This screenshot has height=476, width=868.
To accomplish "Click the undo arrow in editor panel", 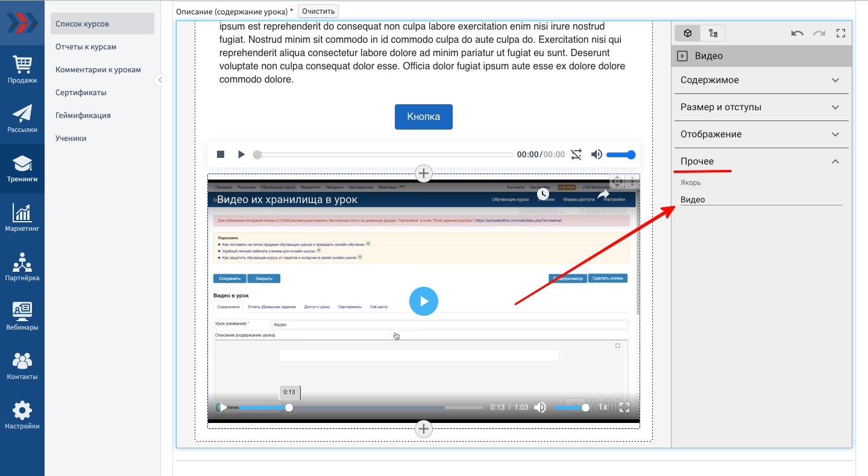I will tap(797, 33).
